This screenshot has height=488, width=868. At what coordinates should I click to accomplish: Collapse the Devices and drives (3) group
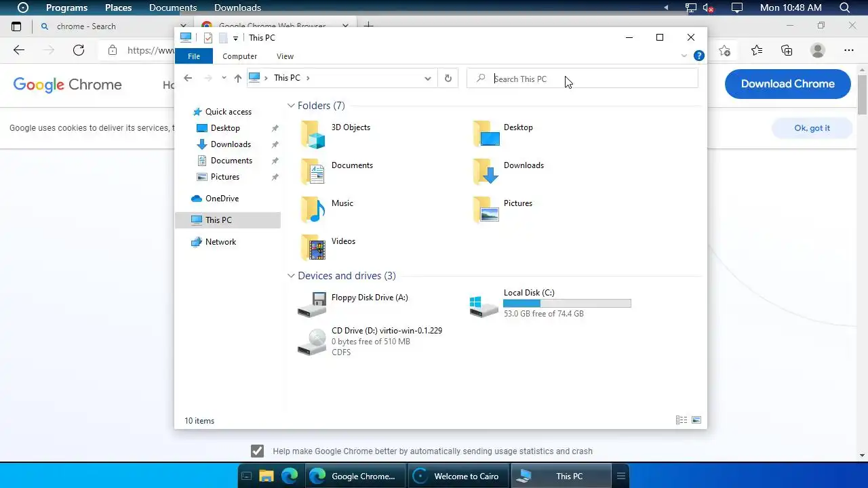click(x=291, y=276)
